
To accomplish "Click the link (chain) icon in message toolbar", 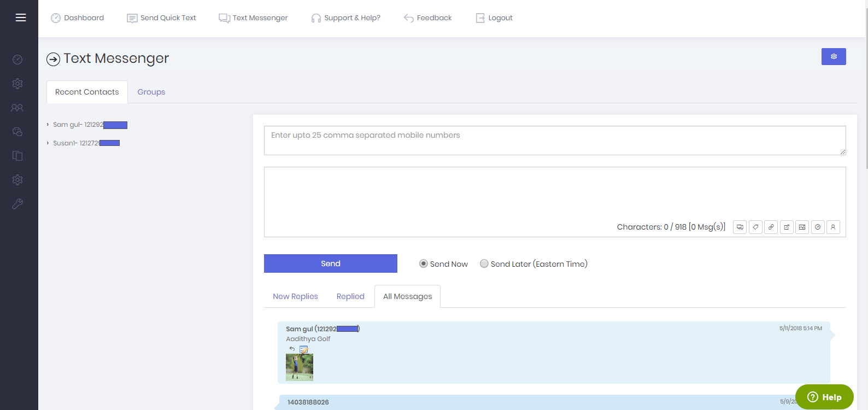I will click(771, 227).
